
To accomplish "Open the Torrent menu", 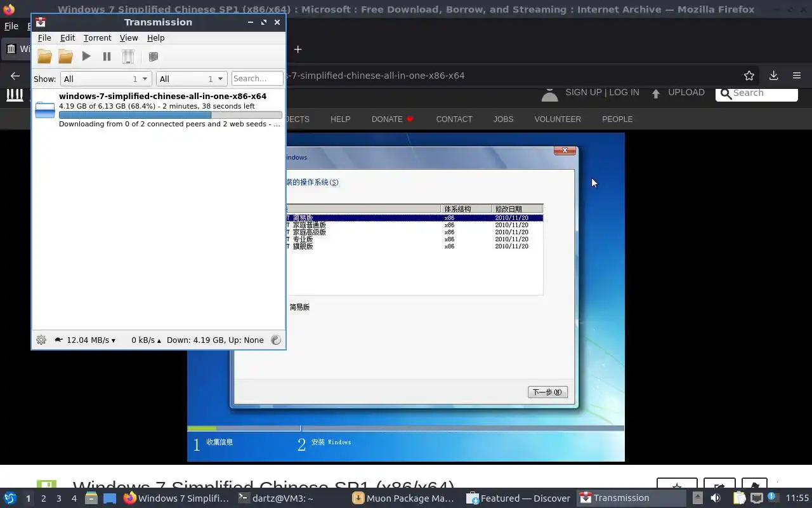I will [x=97, y=38].
